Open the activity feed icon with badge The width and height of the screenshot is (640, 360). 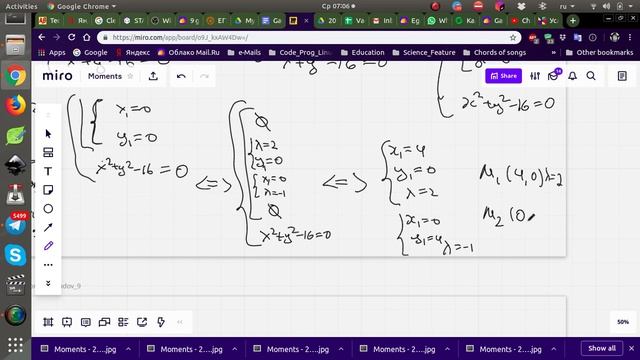554,76
